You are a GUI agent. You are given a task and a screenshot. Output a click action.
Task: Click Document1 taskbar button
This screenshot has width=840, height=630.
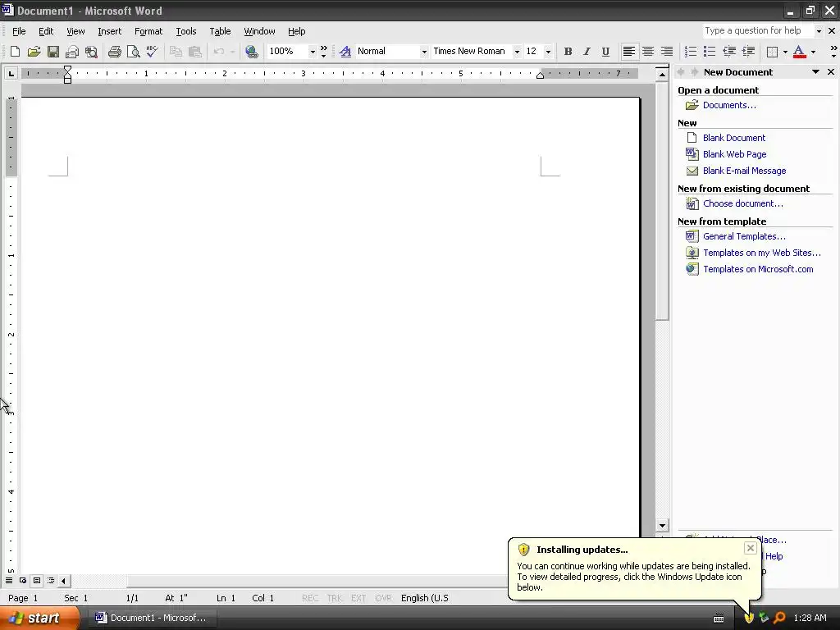pos(151,618)
